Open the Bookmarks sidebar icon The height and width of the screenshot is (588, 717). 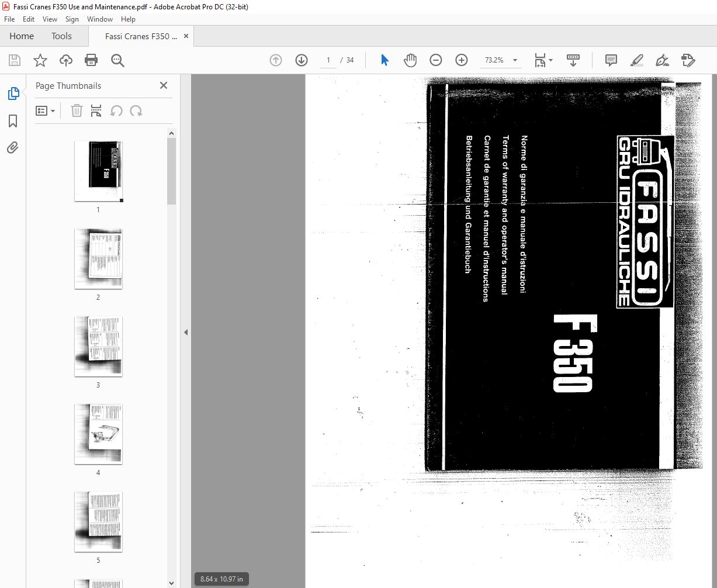13,121
